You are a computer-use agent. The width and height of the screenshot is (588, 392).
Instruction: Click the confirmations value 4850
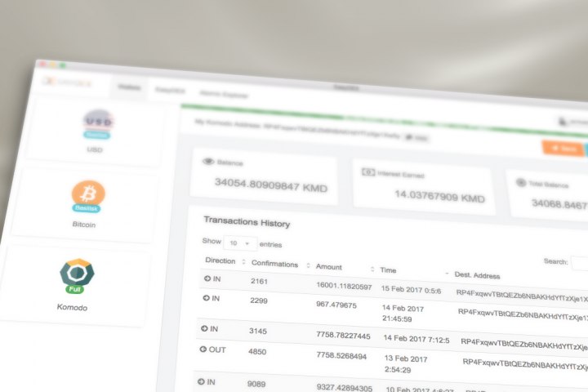(x=257, y=351)
